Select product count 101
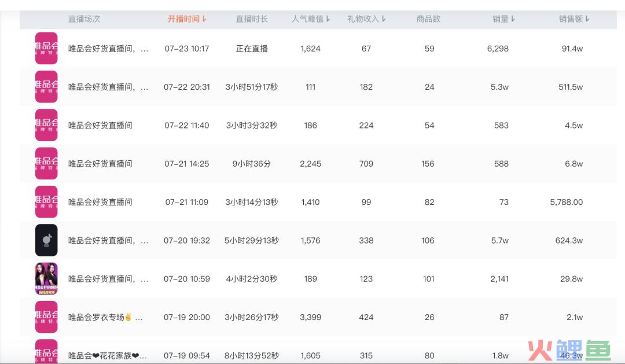 pyautogui.click(x=428, y=279)
